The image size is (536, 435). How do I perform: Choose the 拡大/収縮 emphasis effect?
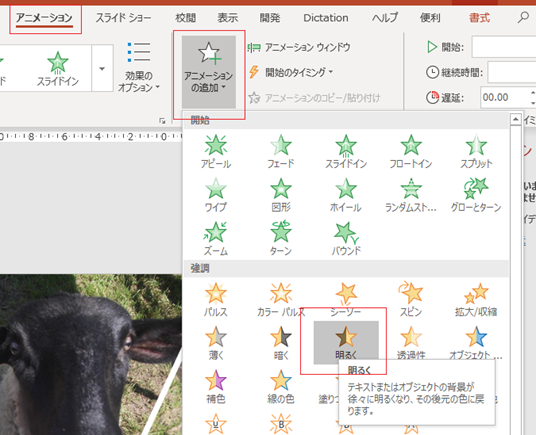(476, 300)
